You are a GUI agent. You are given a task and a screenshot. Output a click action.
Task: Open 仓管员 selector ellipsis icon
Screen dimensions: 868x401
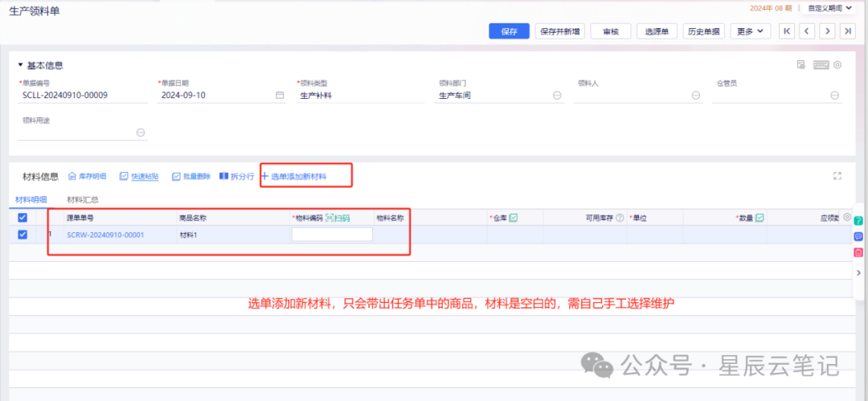(x=834, y=96)
